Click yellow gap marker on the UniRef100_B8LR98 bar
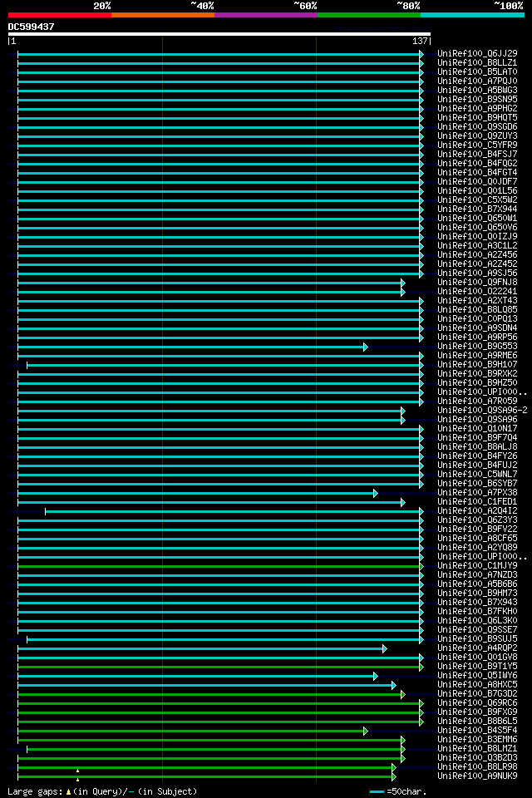Viewport: 532px width, 798px height. 77,771
